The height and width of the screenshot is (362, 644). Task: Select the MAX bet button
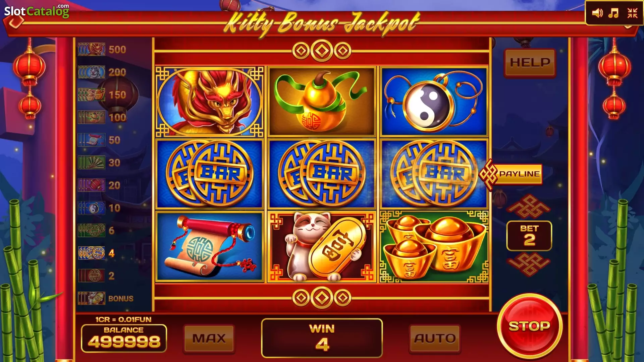tap(209, 339)
